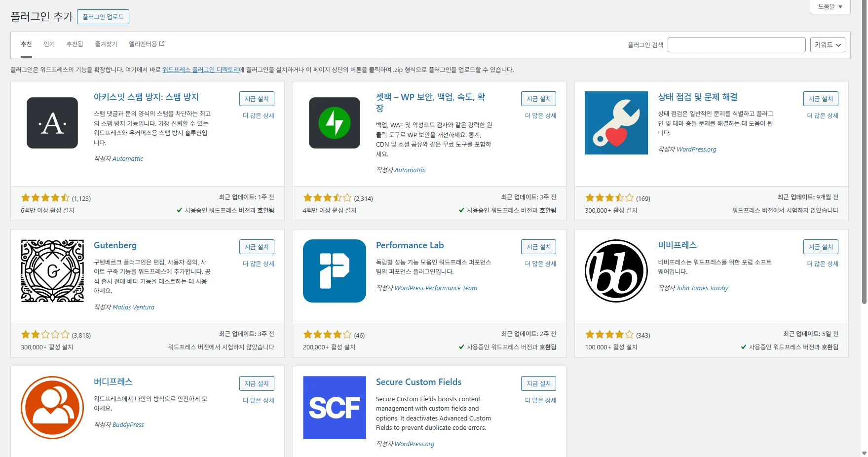868x457 pixels.
Task: Click author WordPress.org under Health Check
Action: (x=696, y=150)
